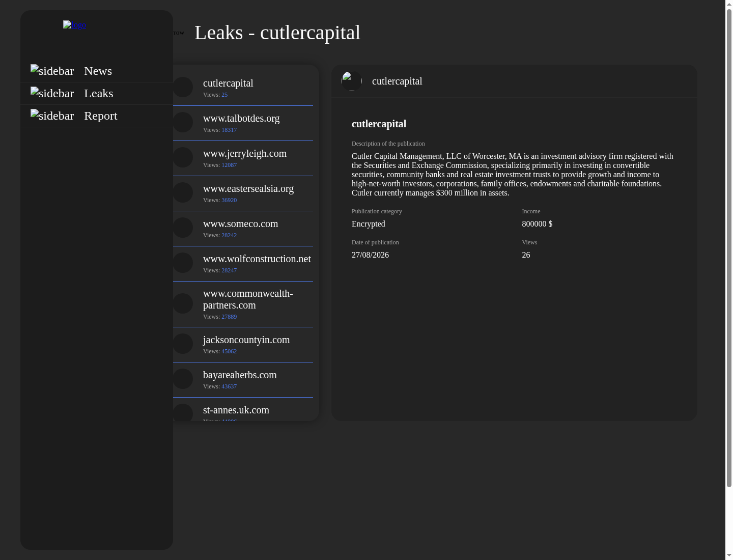The image size is (733, 560).
Task: Click the cutlercapital name in the detail header
Action: [397, 81]
